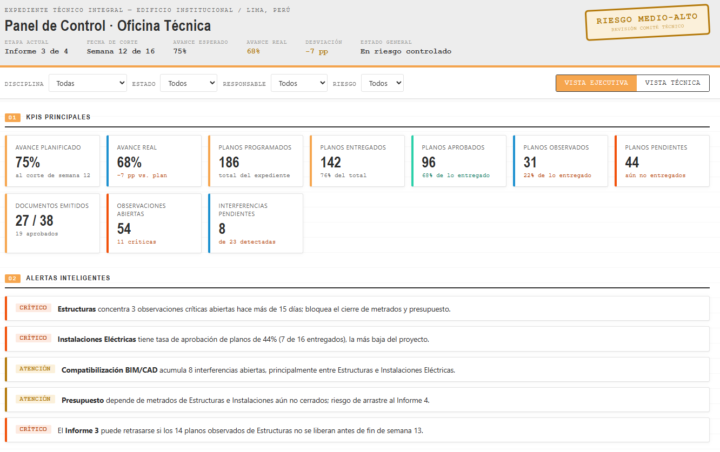Click the Crítico tag on Estructuras alert
The height and width of the screenshot is (452, 720).
point(33,308)
